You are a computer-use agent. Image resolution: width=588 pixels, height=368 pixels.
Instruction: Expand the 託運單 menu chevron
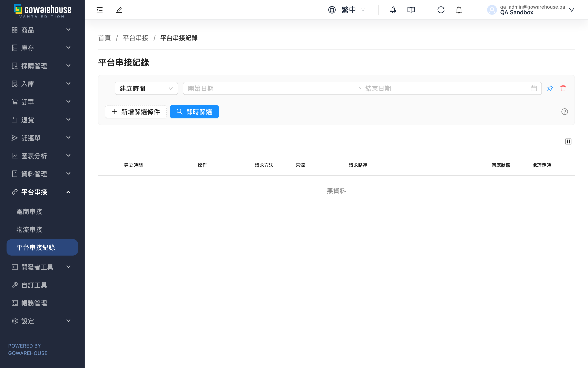point(69,138)
